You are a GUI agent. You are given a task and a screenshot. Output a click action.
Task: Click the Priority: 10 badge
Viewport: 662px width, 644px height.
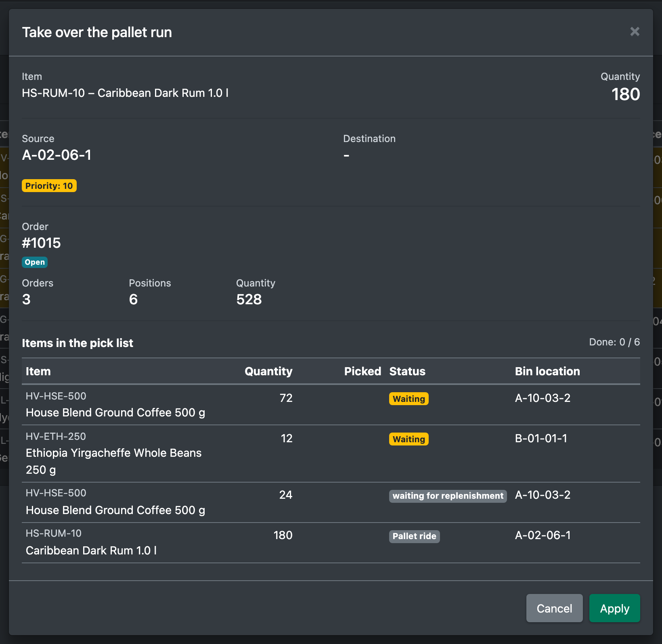[49, 186]
